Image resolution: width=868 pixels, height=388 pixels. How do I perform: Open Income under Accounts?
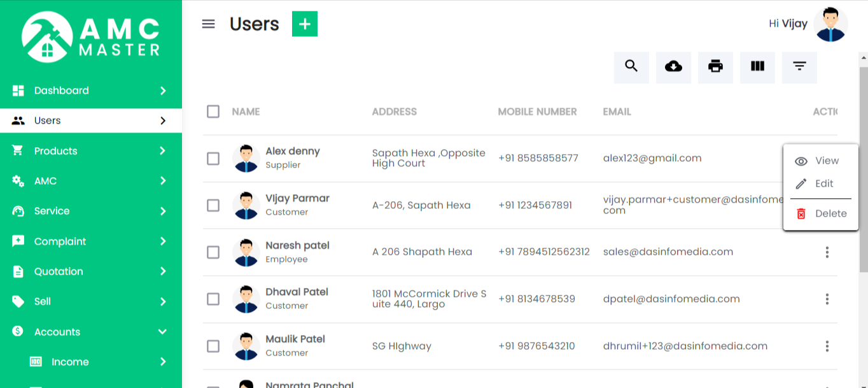70,362
